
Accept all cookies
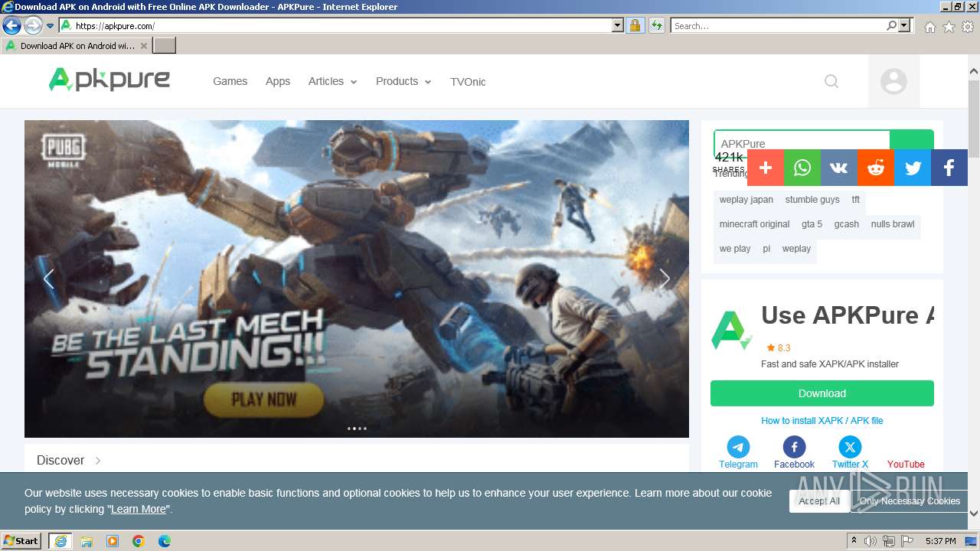click(x=819, y=501)
